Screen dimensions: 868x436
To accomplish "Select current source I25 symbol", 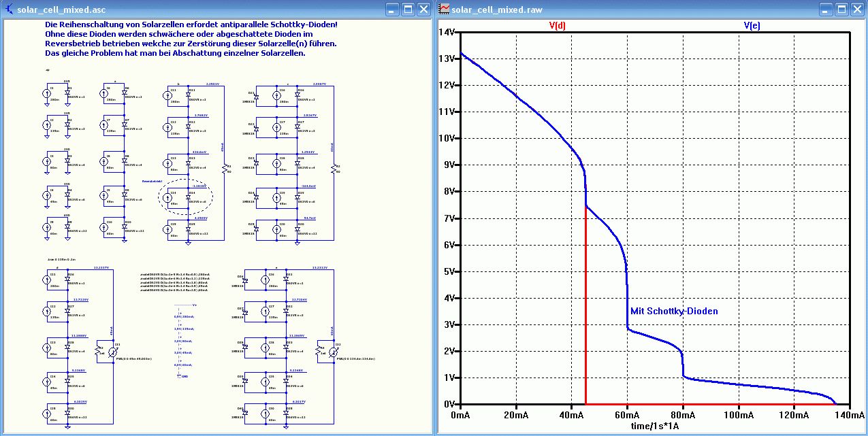I will click(x=47, y=415).
